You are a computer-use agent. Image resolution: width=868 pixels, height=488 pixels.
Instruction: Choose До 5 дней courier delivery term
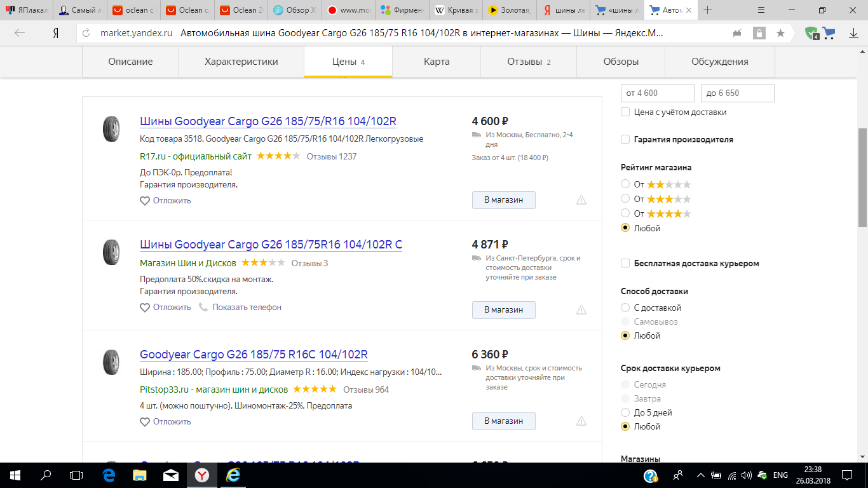pos(625,412)
